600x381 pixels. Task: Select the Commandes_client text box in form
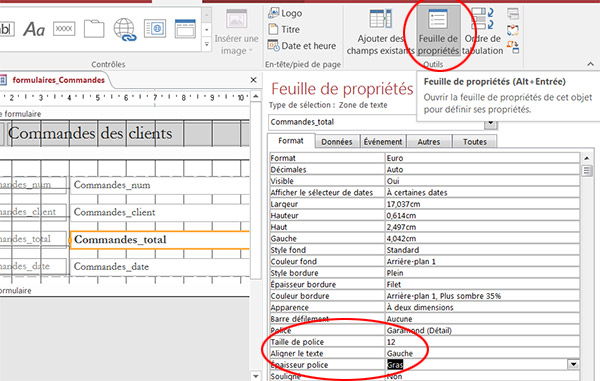[160, 212]
